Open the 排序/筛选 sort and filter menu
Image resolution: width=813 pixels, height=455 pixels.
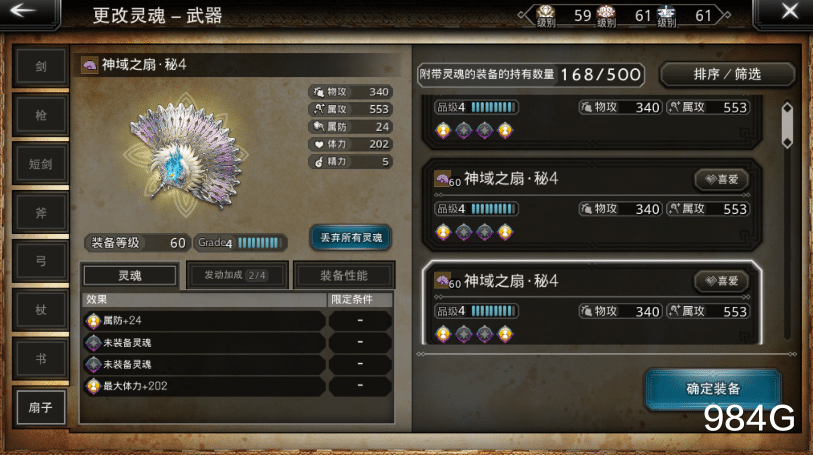[727, 74]
